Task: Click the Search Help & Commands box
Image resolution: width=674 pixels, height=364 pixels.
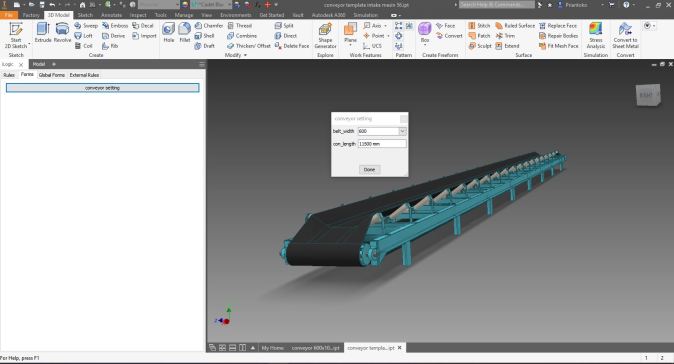Action: point(496,5)
